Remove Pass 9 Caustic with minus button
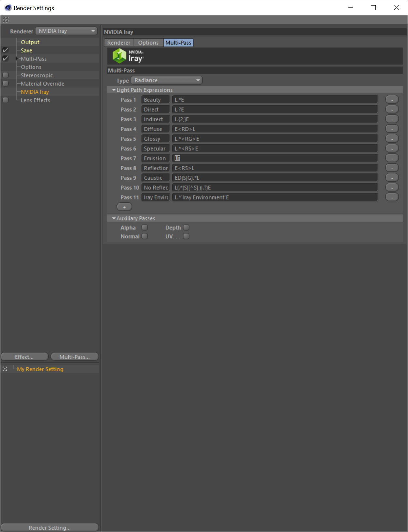The width and height of the screenshot is (408, 532). click(392, 178)
